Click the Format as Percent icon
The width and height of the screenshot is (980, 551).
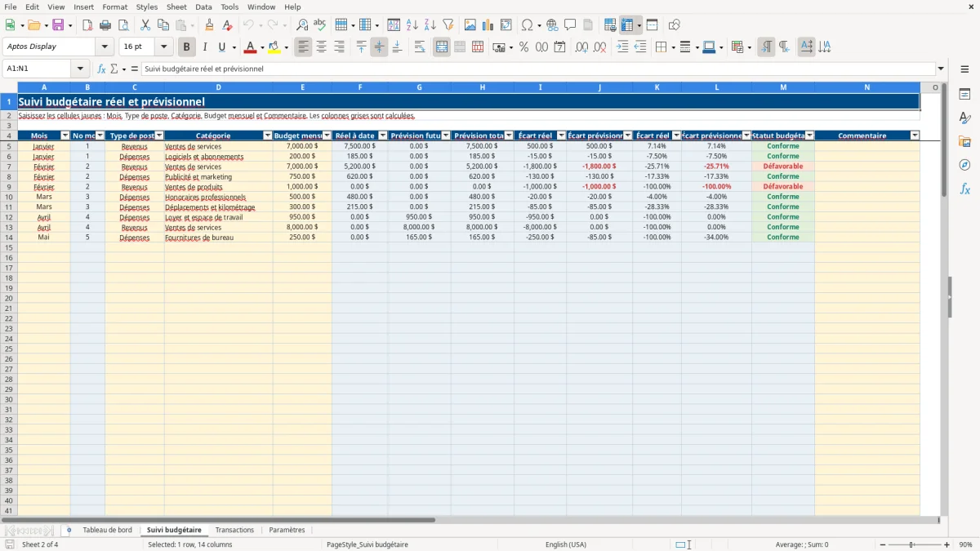[x=523, y=47]
